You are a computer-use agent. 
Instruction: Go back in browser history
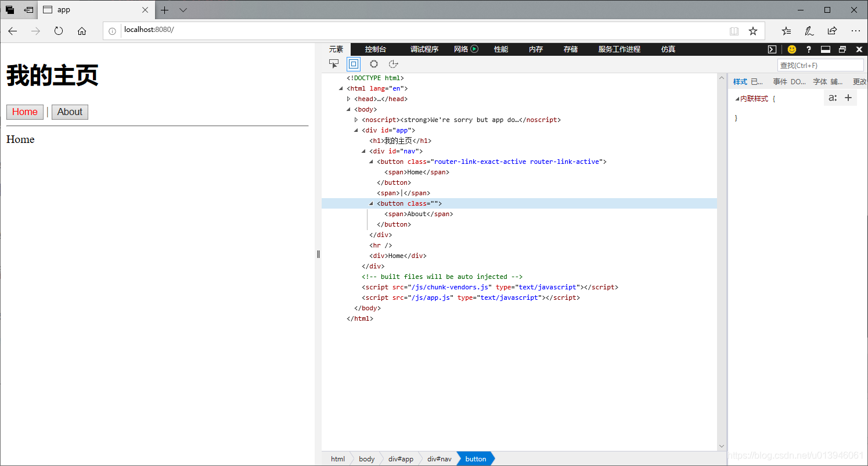[x=13, y=31]
